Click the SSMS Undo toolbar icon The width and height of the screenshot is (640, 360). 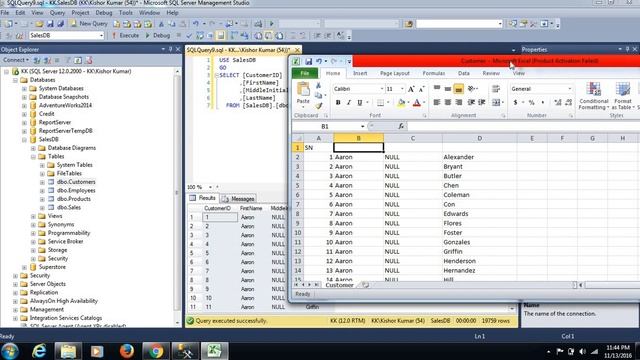coord(196,24)
